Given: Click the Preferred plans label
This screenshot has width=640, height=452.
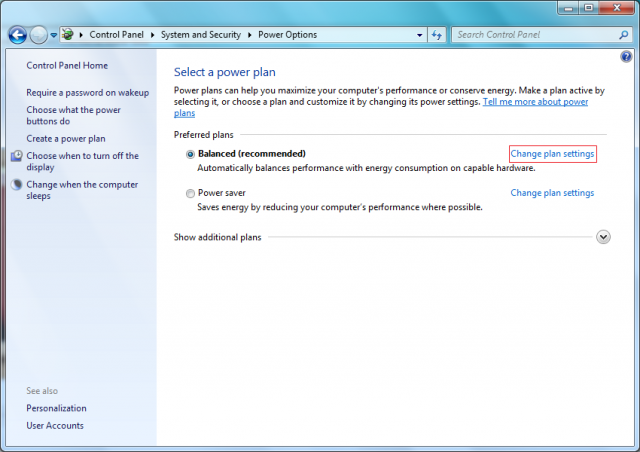Looking at the screenshot, I should [204, 135].
